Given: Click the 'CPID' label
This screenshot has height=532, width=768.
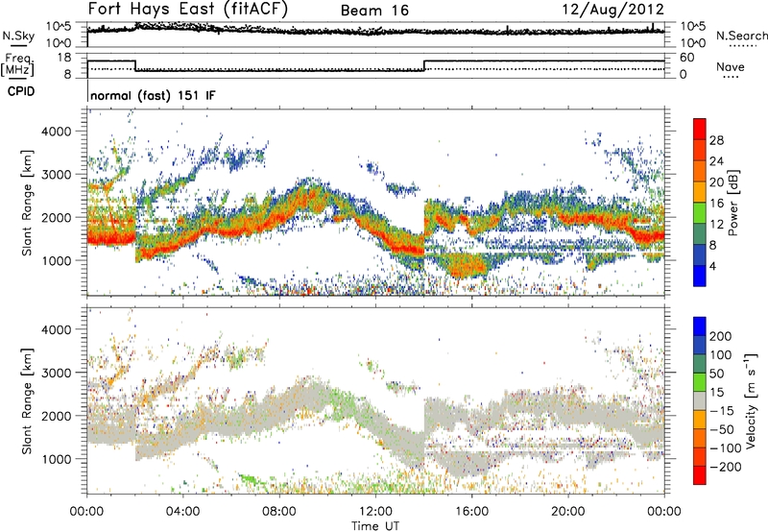Looking at the screenshot, I should pos(21,91).
